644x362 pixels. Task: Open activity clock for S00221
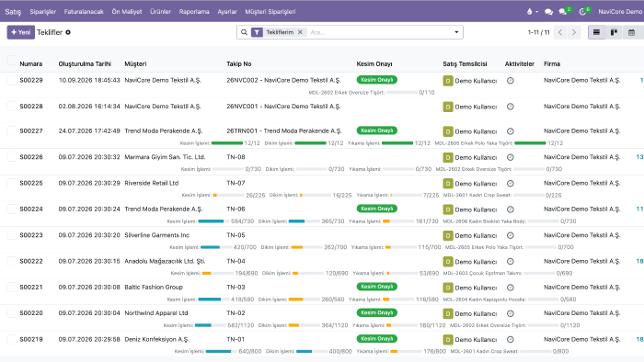510,288
